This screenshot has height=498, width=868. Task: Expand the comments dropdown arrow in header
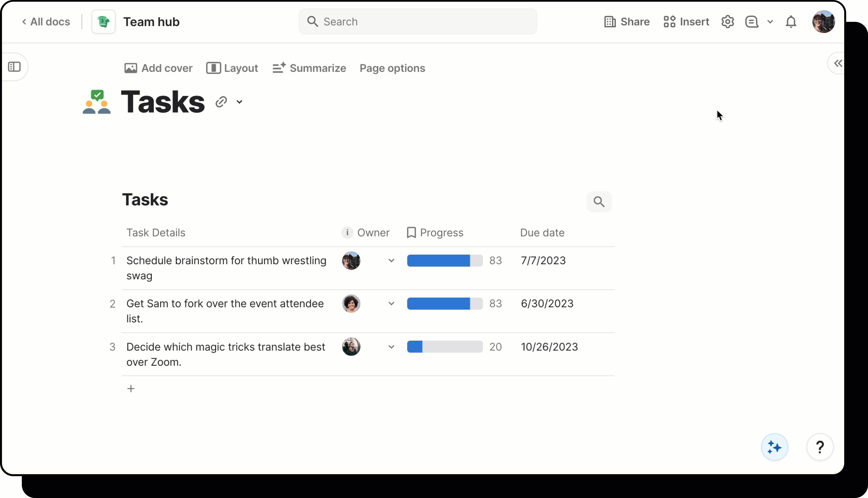(770, 22)
